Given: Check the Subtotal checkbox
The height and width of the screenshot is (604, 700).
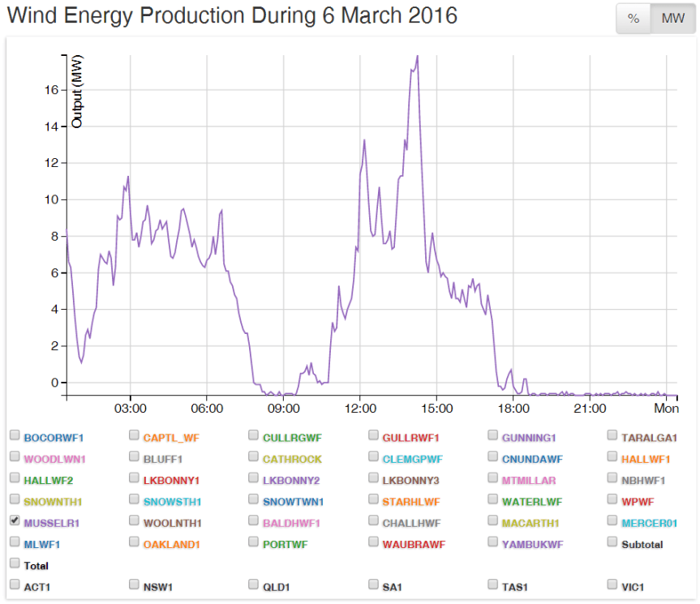Looking at the screenshot, I should [613, 542].
